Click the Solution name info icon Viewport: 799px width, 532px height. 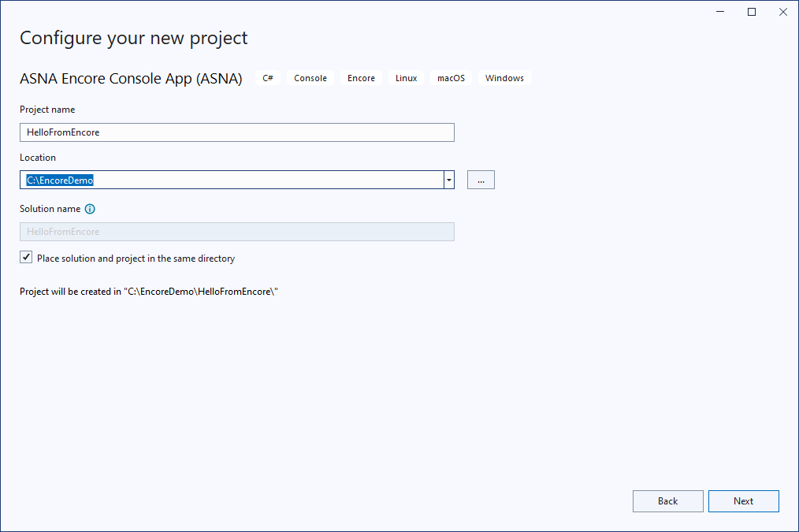click(90, 209)
